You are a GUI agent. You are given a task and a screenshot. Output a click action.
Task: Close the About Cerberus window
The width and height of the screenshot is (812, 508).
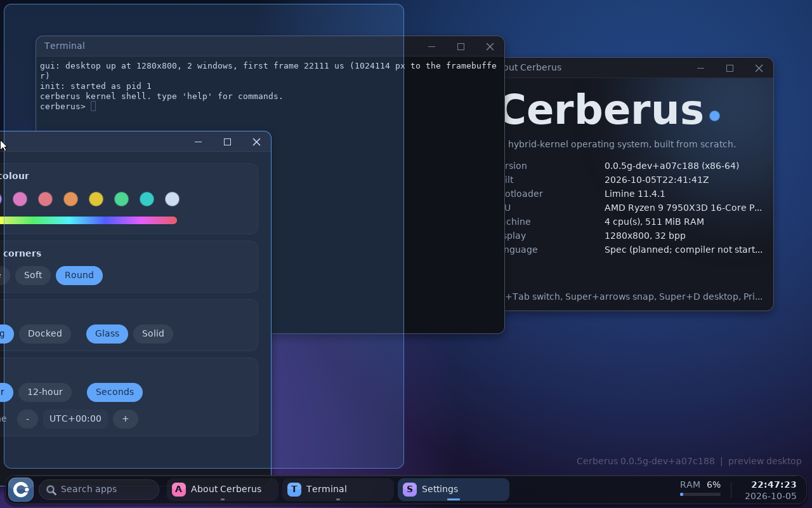[759, 68]
